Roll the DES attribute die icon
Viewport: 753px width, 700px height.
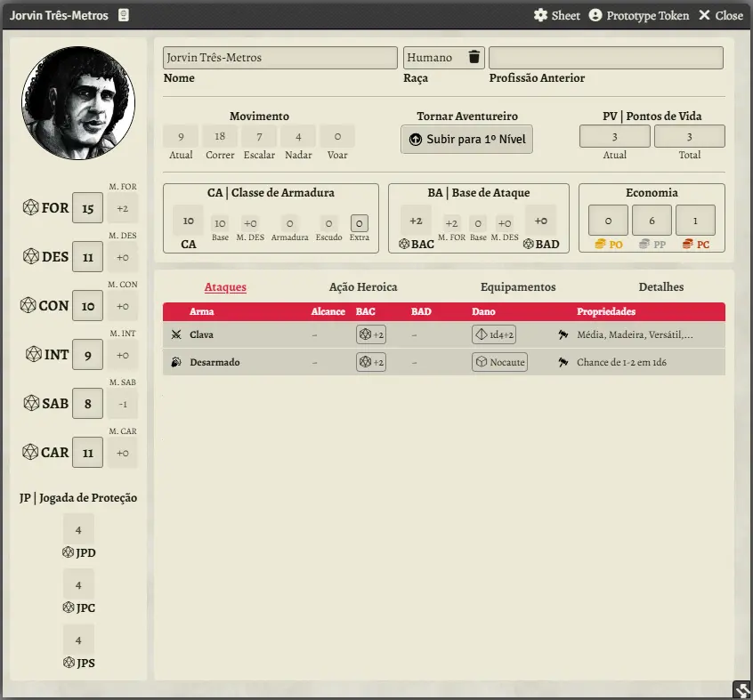point(31,256)
